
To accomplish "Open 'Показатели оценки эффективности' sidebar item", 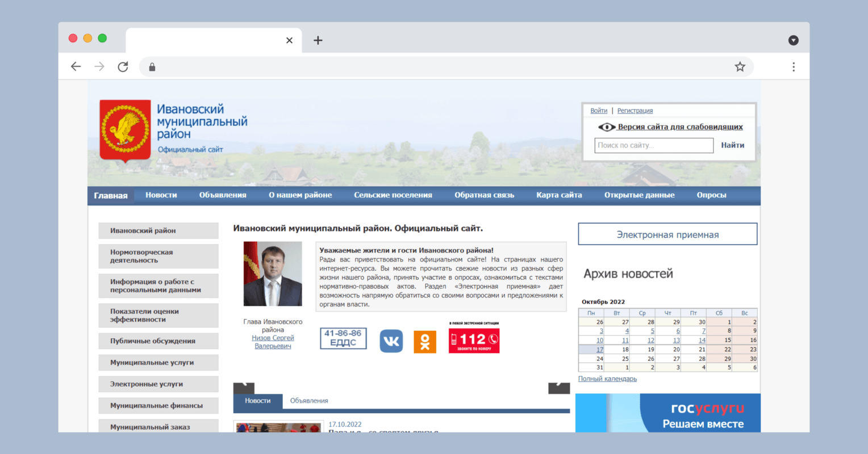I will 158,315.
